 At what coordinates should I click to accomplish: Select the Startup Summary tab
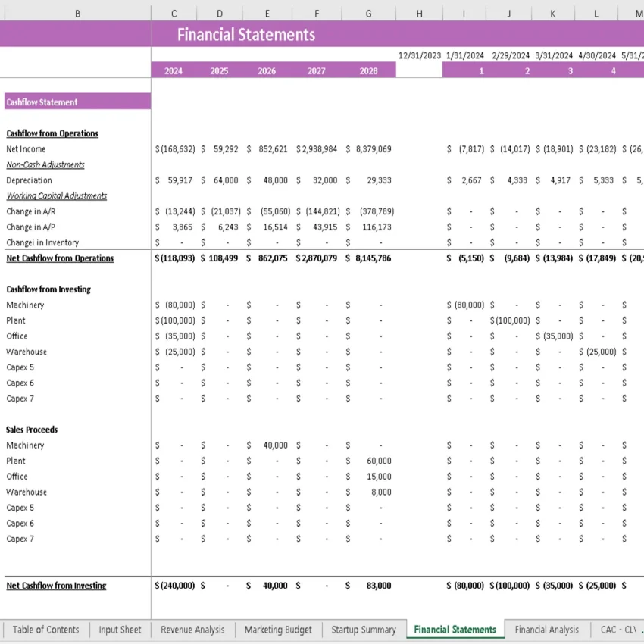[364, 630]
